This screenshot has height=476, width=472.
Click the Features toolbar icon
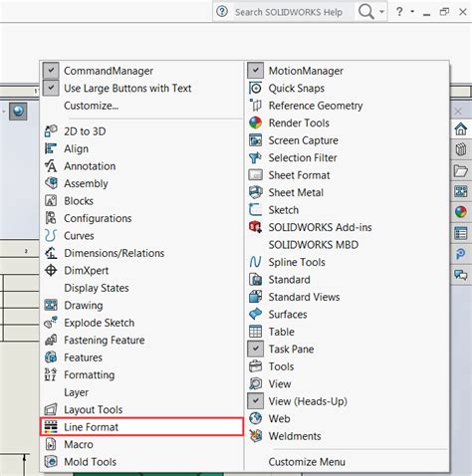tap(51, 357)
